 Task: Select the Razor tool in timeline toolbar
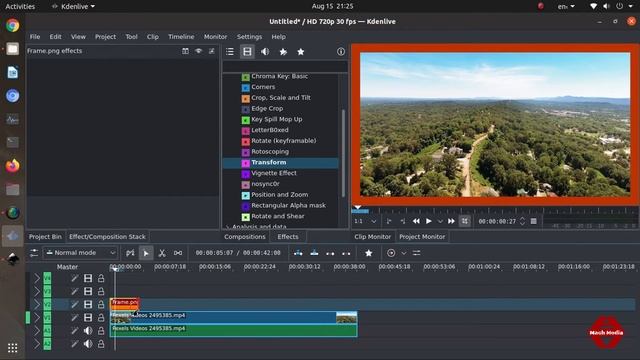click(x=162, y=253)
